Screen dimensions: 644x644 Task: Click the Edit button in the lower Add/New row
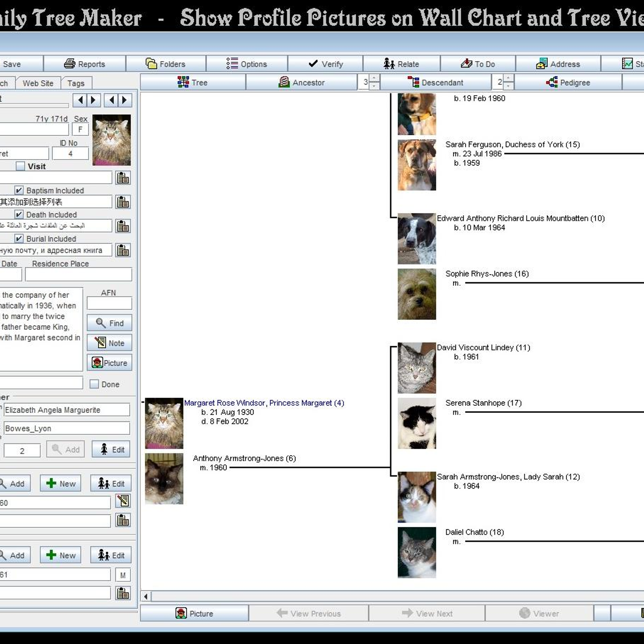(x=111, y=555)
